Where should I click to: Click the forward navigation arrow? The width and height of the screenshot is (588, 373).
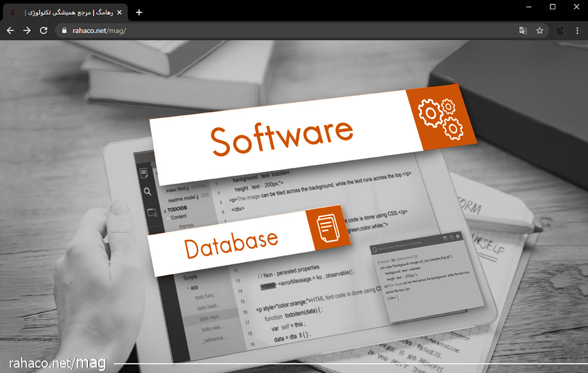(x=27, y=30)
